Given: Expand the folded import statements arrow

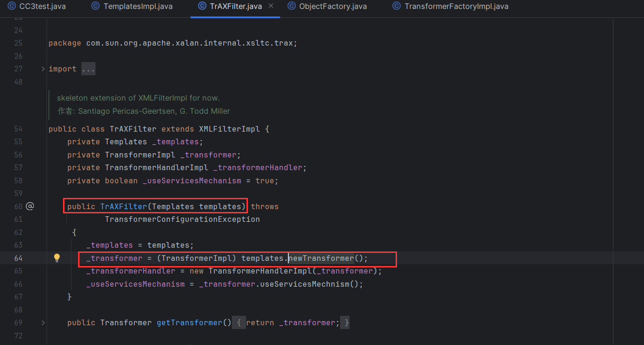Looking at the screenshot, I should (x=43, y=69).
